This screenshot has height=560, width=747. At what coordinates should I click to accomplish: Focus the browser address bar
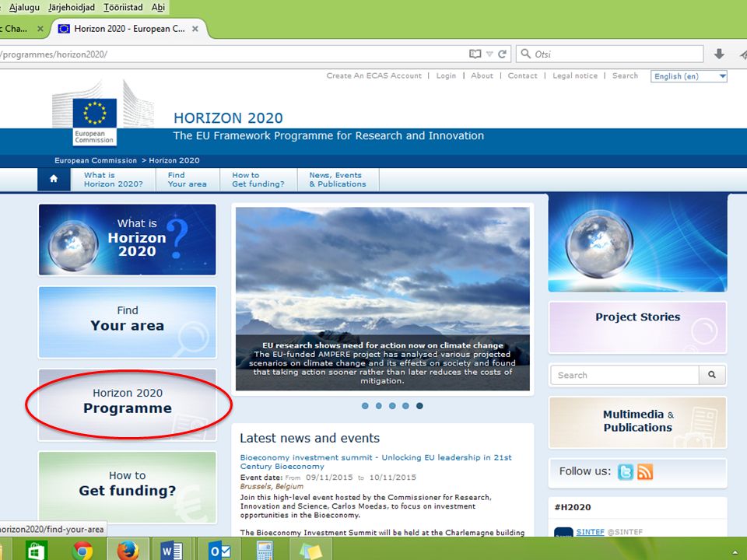(x=233, y=54)
